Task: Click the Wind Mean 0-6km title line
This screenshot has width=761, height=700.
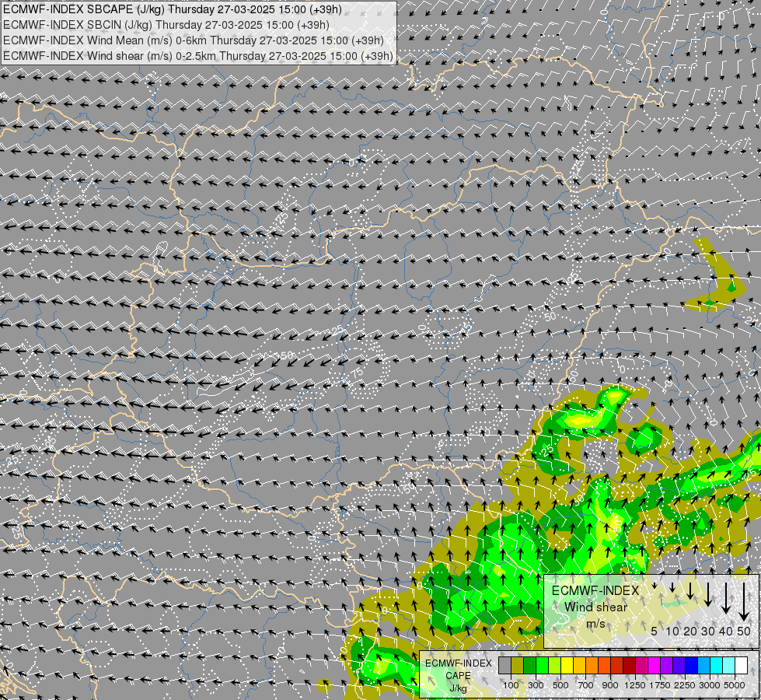Action: click(193, 40)
